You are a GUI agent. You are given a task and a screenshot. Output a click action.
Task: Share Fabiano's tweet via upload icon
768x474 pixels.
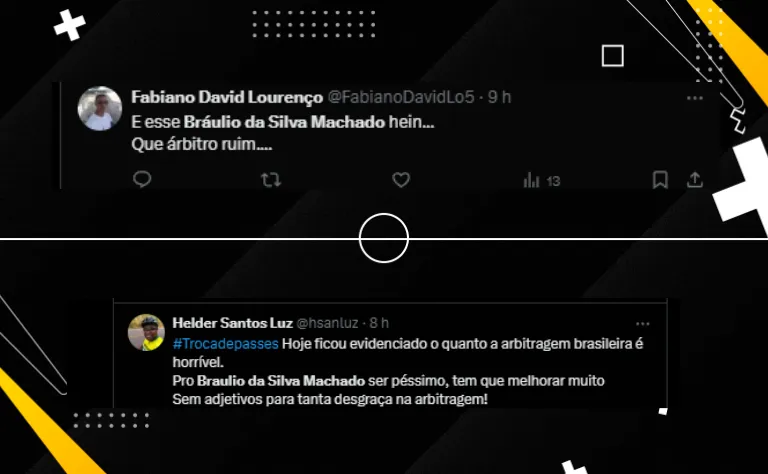point(695,180)
